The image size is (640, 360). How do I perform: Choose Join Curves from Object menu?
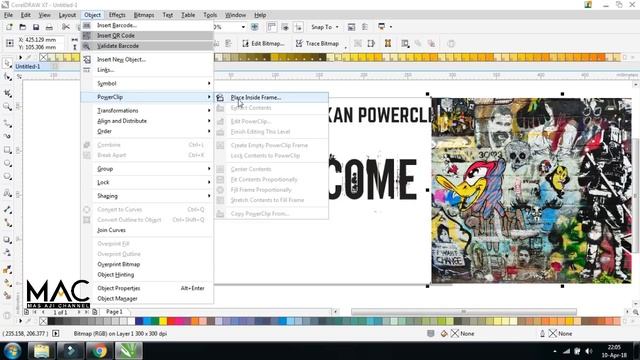pyautogui.click(x=147, y=230)
